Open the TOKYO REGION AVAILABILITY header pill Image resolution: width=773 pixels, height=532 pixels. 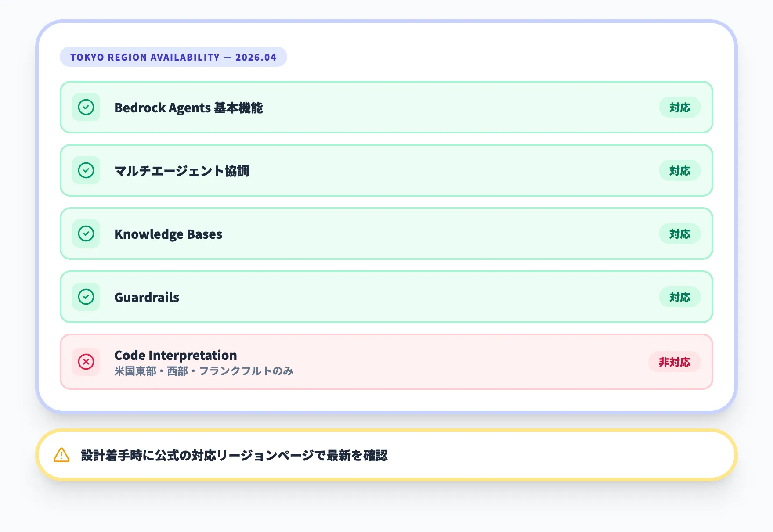pos(173,57)
